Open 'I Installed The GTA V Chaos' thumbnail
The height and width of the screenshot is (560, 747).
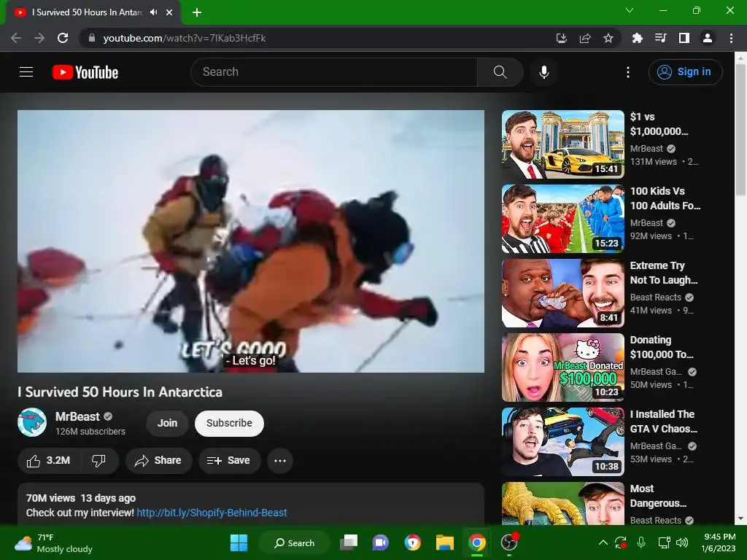[x=562, y=441]
